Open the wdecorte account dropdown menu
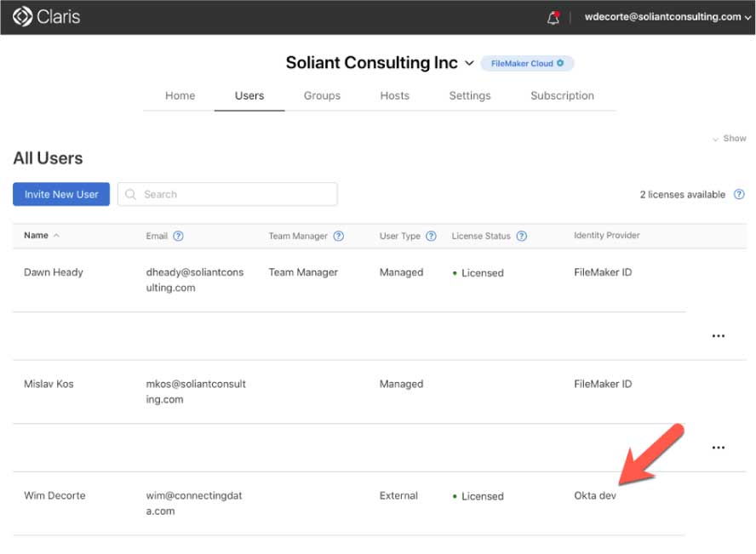Viewport: 756px width, 554px height. (x=667, y=17)
